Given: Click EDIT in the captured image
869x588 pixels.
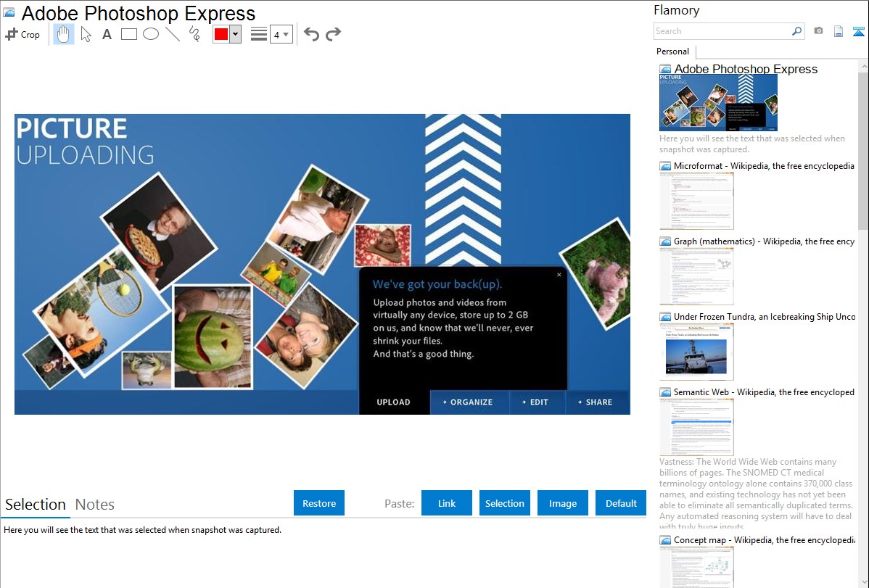Looking at the screenshot, I should pyautogui.click(x=535, y=402).
